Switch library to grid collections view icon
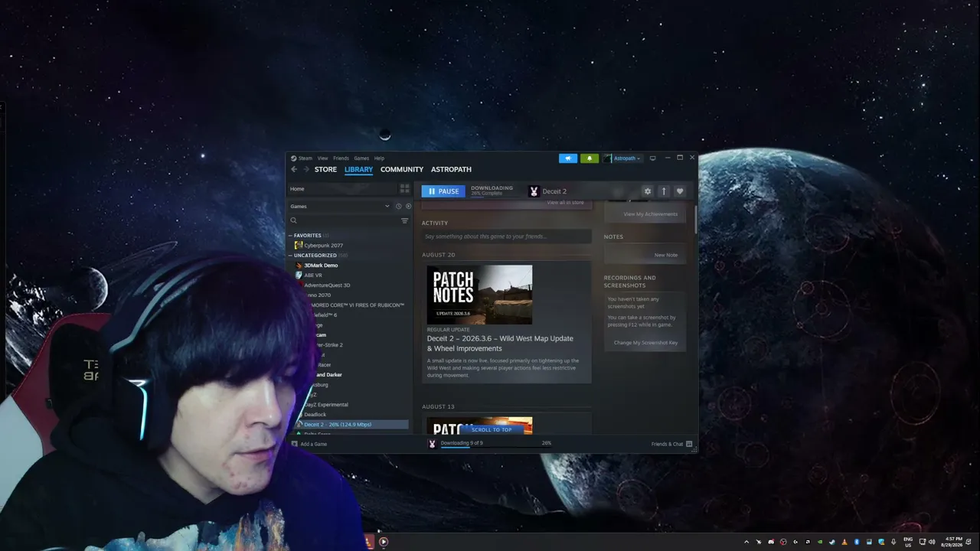The width and height of the screenshot is (980, 551). click(x=404, y=188)
